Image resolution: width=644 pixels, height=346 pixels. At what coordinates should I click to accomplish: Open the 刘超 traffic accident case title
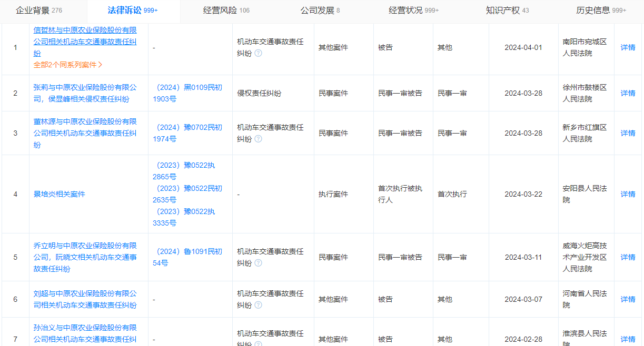pos(85,299)
